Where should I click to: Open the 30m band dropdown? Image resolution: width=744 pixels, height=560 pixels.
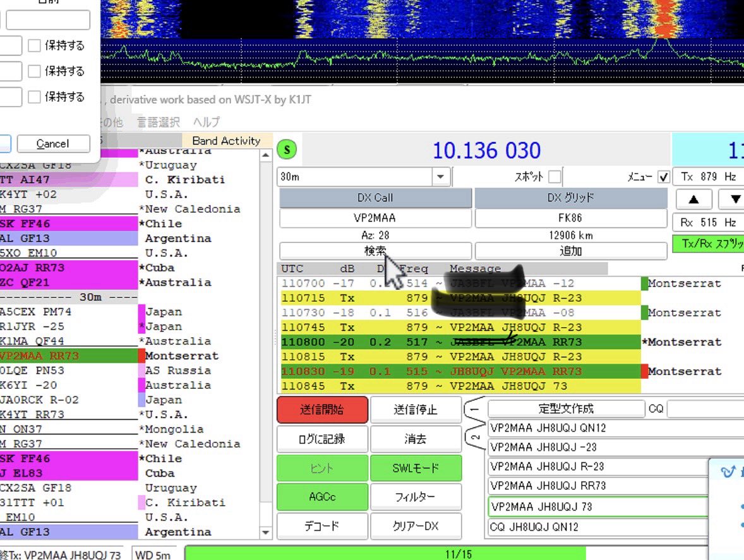(440, 177)
